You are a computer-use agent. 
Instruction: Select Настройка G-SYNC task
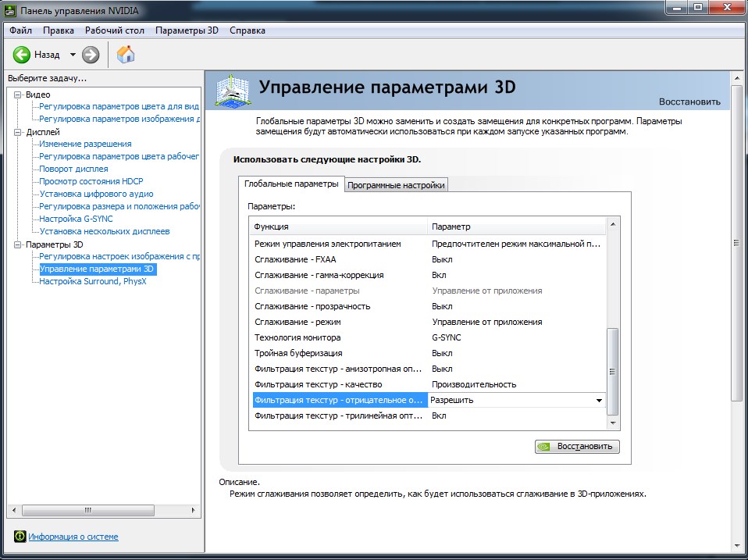click(x=76, y=219)
